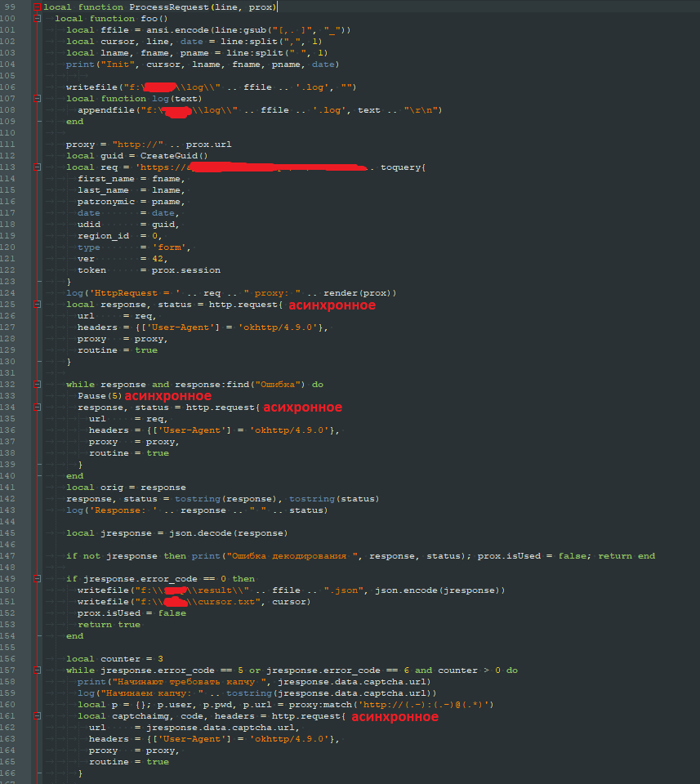Viewport: 700px width, 784px height.
Task: Click the 'patronymic = pname' field line
Action: [131, 202]
